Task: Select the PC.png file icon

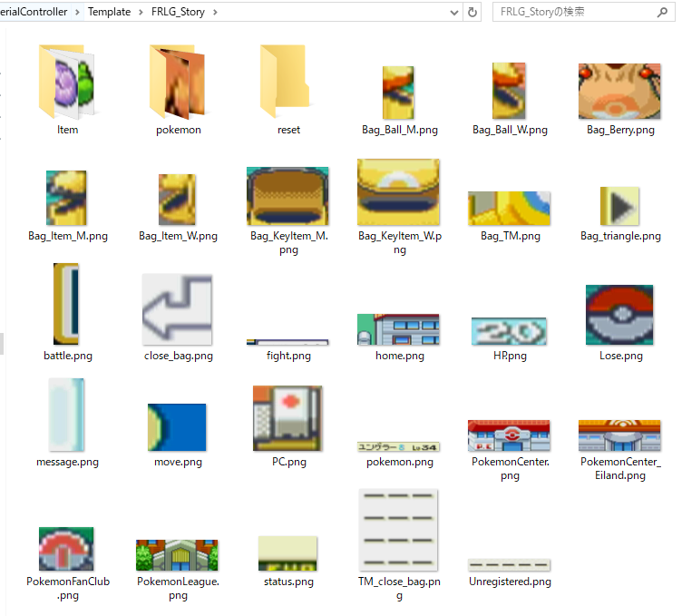Action: (287, 418)
